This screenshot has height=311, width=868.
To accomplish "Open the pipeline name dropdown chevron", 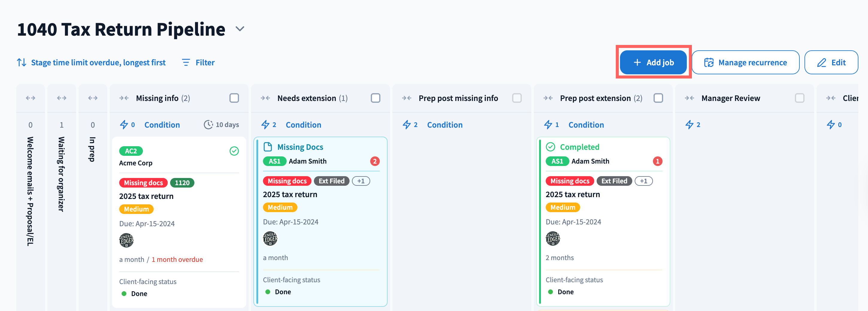I will tap(240, 29).
